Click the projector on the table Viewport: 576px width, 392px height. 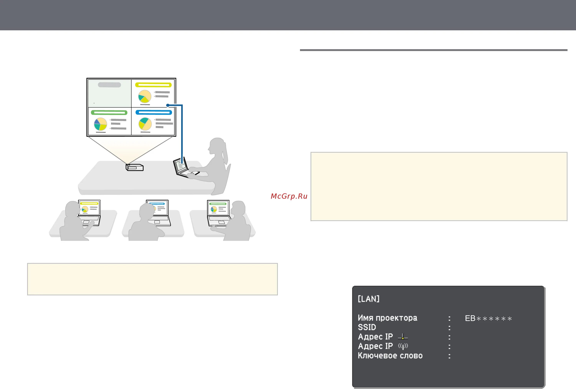[135, 167]
